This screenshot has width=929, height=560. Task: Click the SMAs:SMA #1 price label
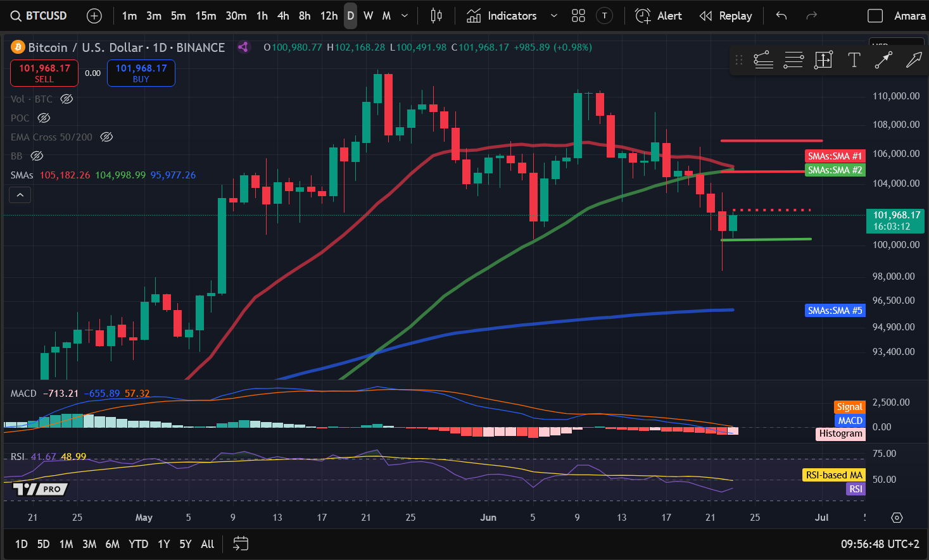(835, 156)
